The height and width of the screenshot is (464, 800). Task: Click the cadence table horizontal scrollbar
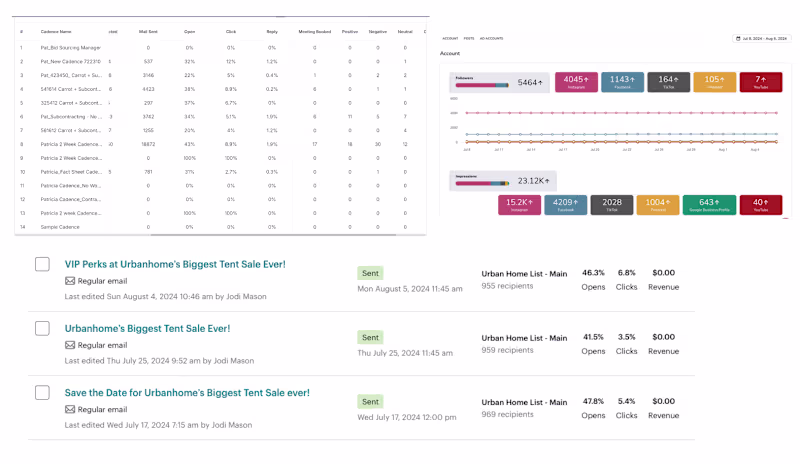point(273,235)
